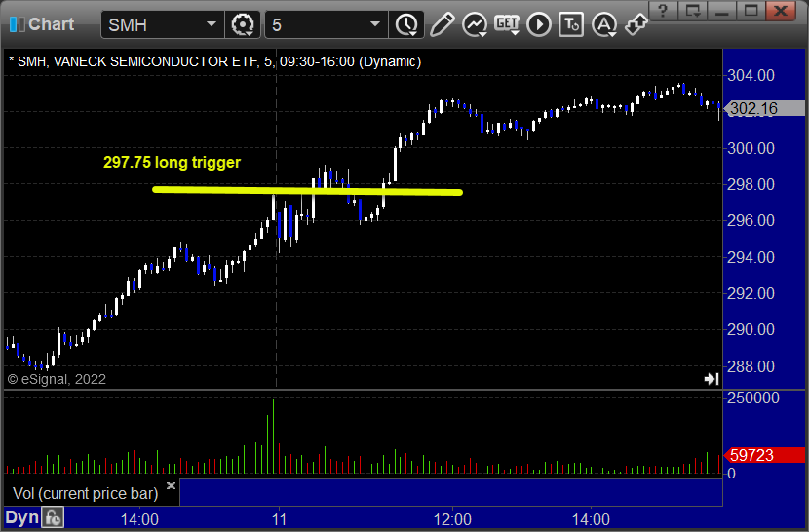Open the help question mark button
This screenshot has height=532, width=809.
click(663, 11)
